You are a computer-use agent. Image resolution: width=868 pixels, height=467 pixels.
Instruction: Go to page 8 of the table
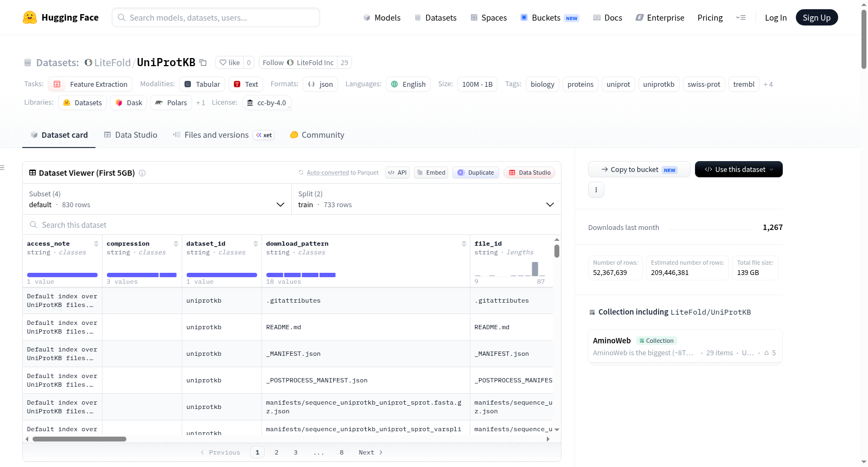click(x=342, y=452)
